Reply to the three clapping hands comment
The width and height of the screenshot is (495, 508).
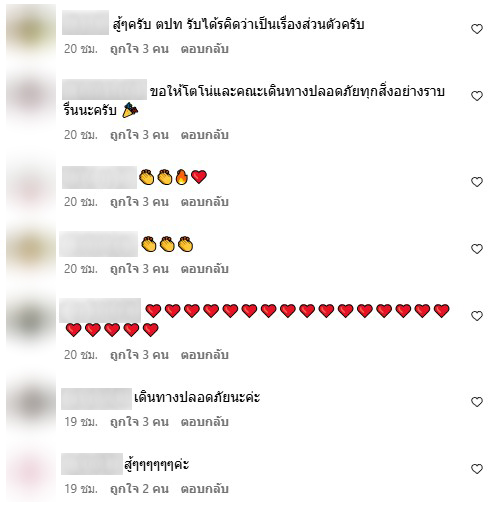pyautogui.click(x=204, y=269)
